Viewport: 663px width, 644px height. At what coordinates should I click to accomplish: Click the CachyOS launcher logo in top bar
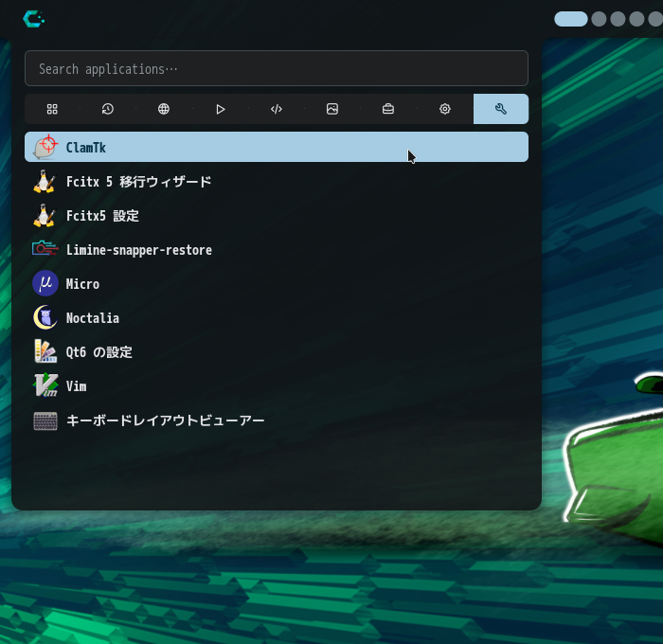[34, 19]
